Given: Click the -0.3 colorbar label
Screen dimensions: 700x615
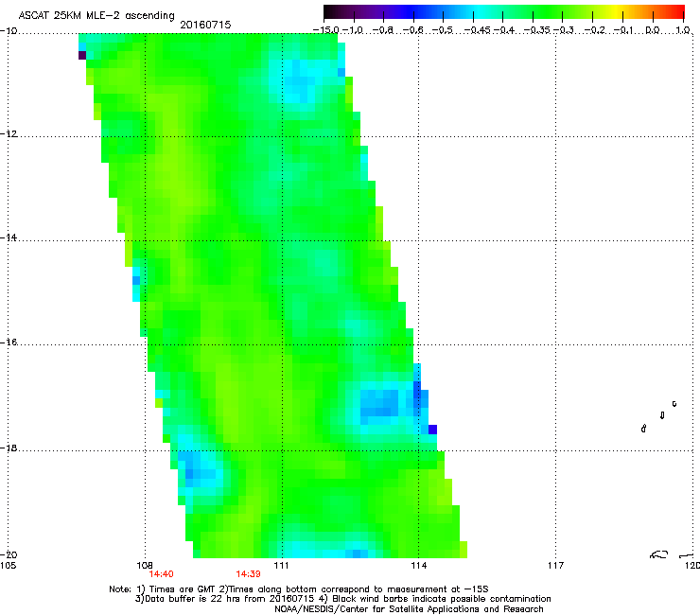Looking at the screenshot, I should tap(564, 30).
